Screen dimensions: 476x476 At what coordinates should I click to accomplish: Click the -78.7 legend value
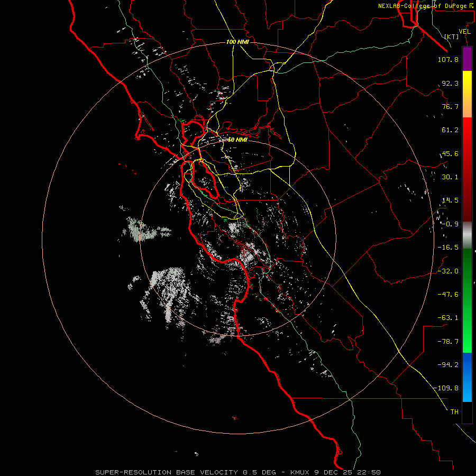coord(448,342)
